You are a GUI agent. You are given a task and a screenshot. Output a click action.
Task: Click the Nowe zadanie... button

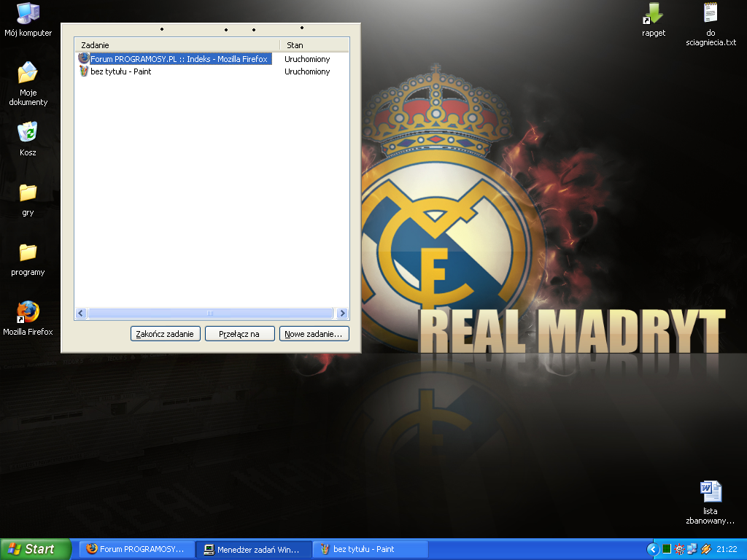pos(314,334)
